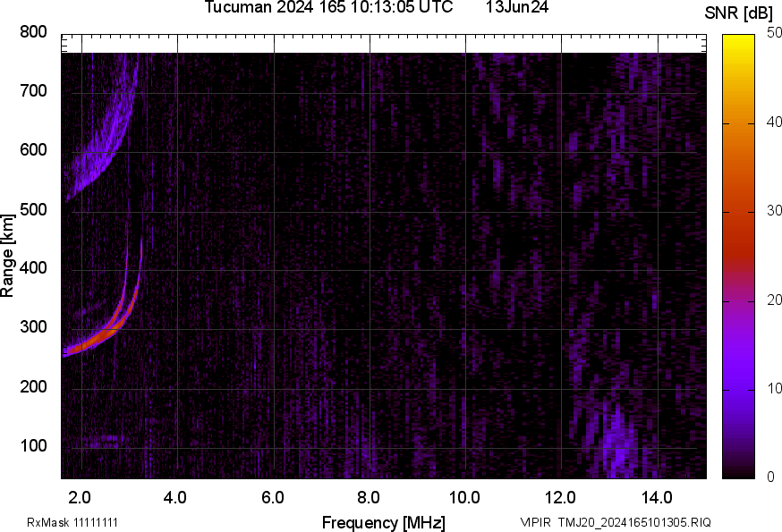Click the SNR color scale bar
Image resolution: width=782 pixels, height=532 pixels.
(739, 257)
